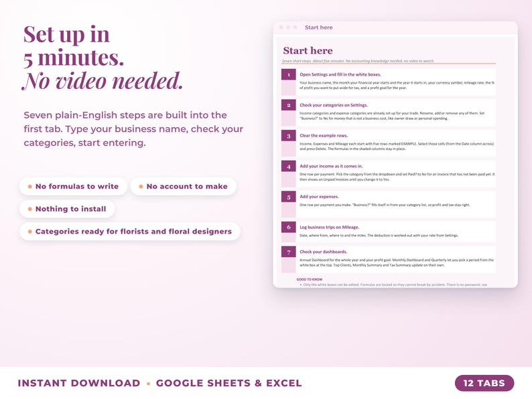This screenshot has width=532, height=399.
Task: Click 'No video needed.' italic headline
Action: tap(103, 81)
